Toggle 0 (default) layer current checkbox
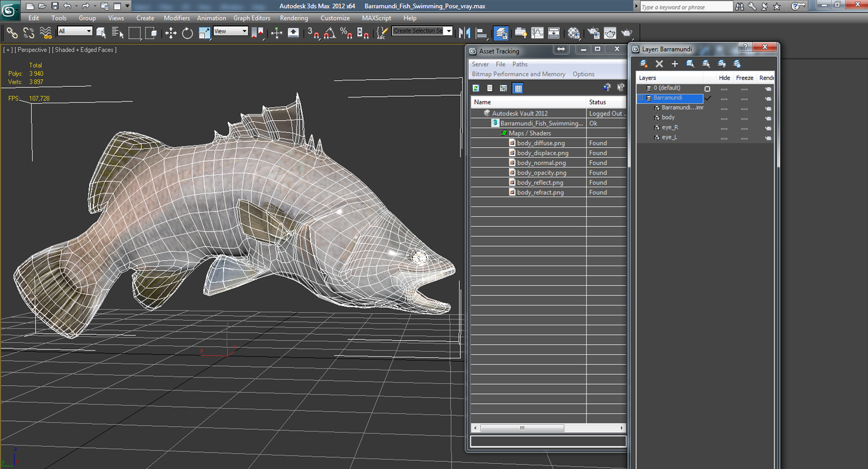Viewport: 868px width, 469px height. 707,89
